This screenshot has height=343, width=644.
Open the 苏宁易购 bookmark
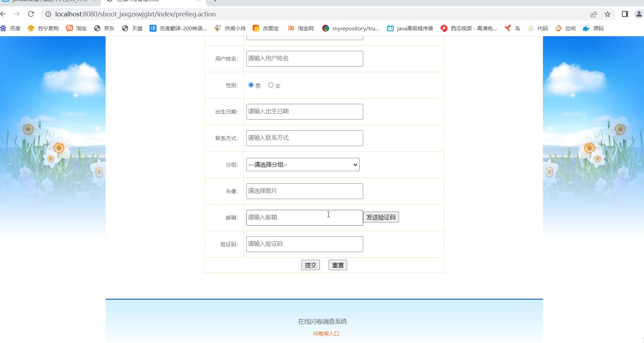tap(43, 28)
